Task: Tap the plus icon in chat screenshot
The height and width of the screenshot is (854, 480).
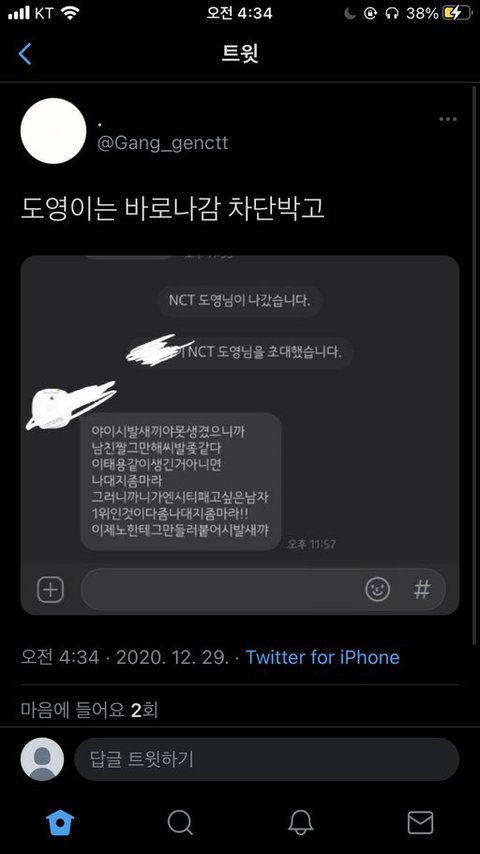Action: [50, 589]
